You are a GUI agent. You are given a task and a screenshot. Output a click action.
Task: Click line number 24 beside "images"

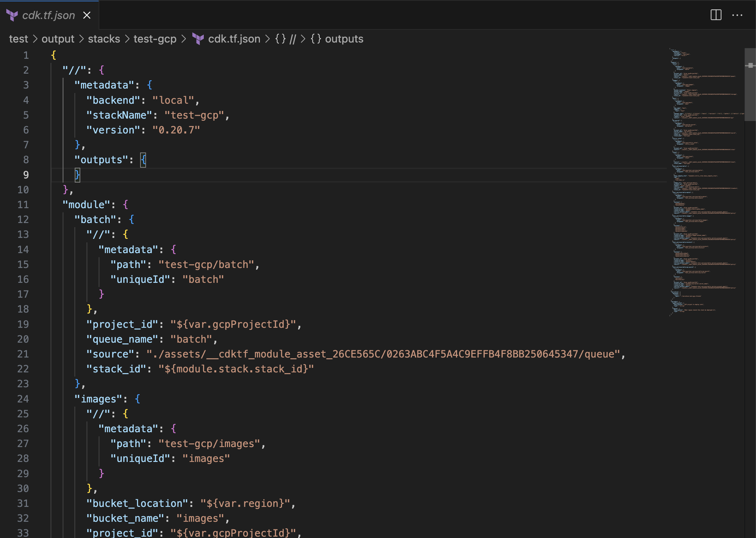click(23, 399)
